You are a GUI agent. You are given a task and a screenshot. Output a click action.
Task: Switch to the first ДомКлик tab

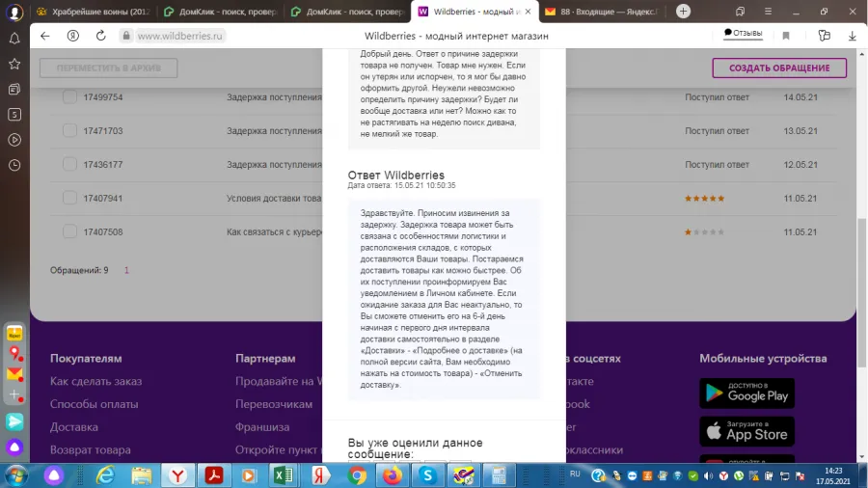pyautogui.click(x=220, y=12)
